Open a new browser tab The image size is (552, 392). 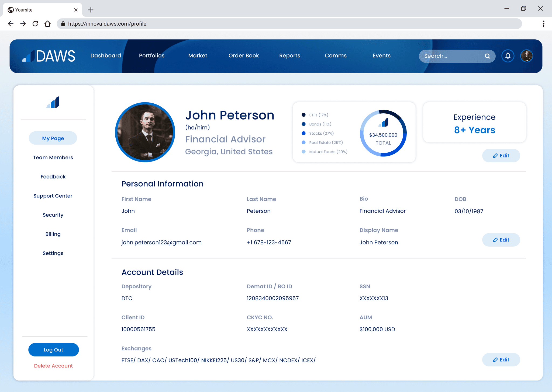point(91,10)
